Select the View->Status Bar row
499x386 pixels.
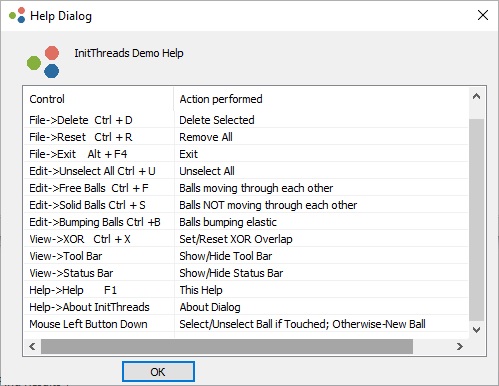[246, 273]
